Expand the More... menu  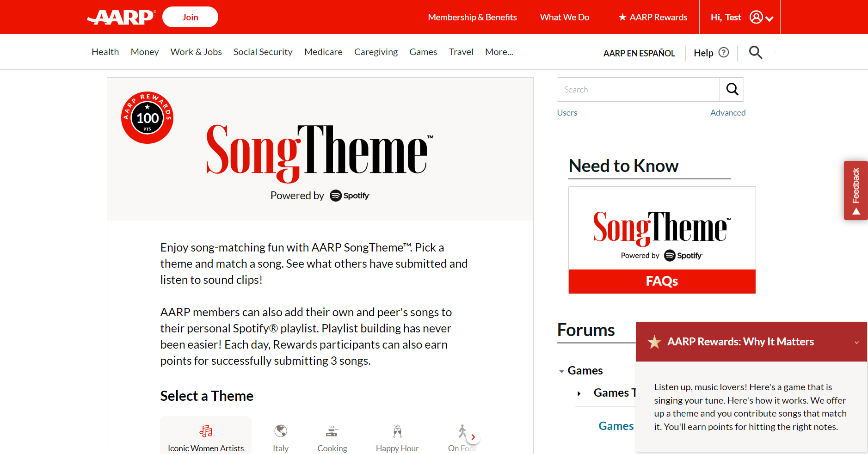click(x=499, y=52)
